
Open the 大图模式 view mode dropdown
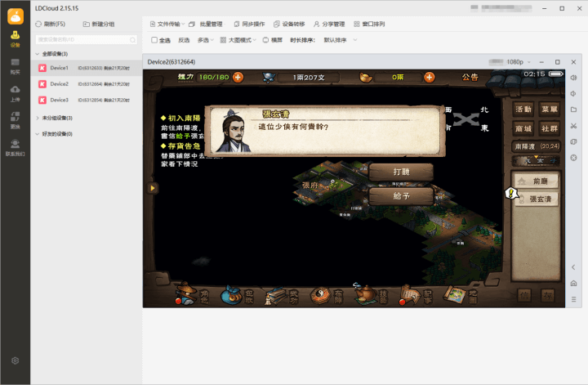238,40
